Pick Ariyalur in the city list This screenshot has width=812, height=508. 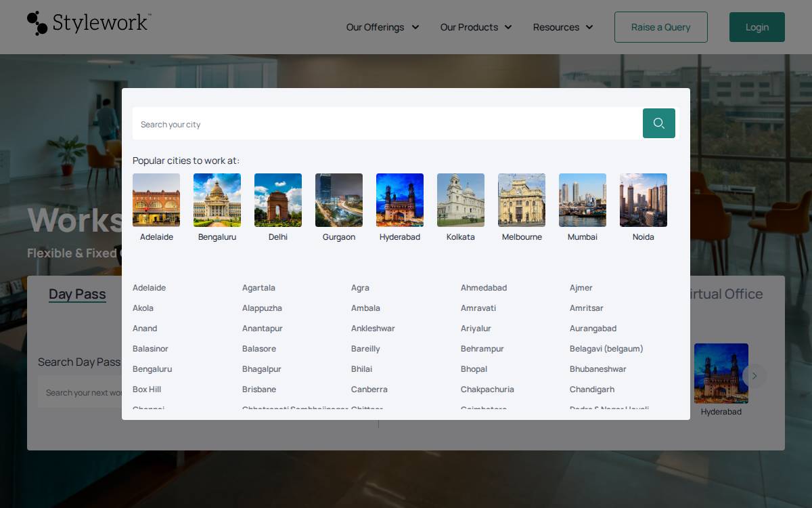pyautogui.click(x=476, y=329)
